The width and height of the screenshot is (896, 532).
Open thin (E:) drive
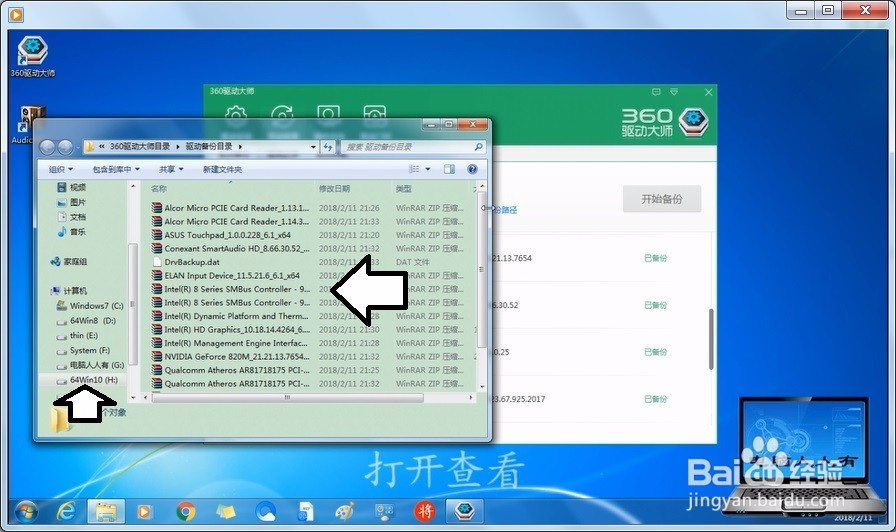tap(77, 335)
